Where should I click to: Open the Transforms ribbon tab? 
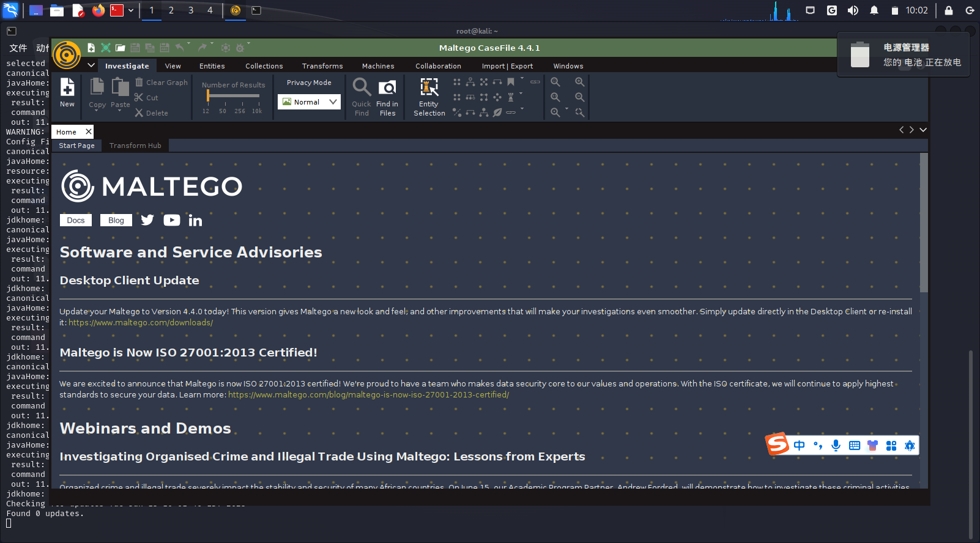(322, 66)
